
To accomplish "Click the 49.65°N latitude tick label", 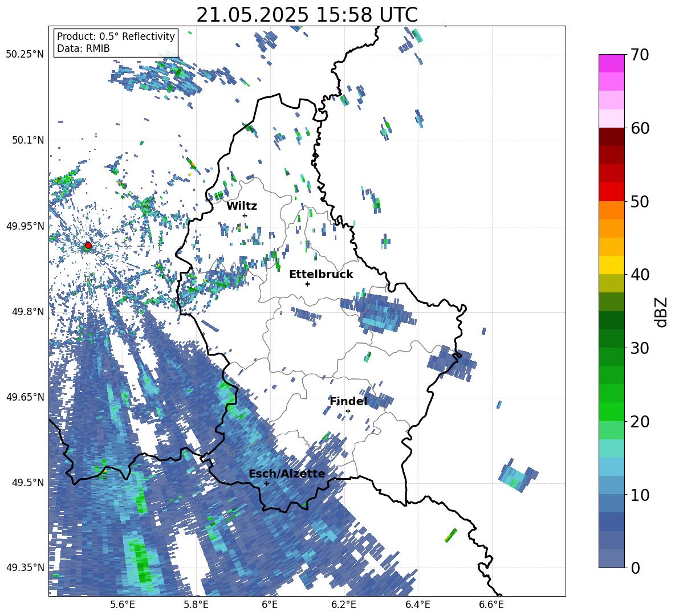I will point(25,397).
